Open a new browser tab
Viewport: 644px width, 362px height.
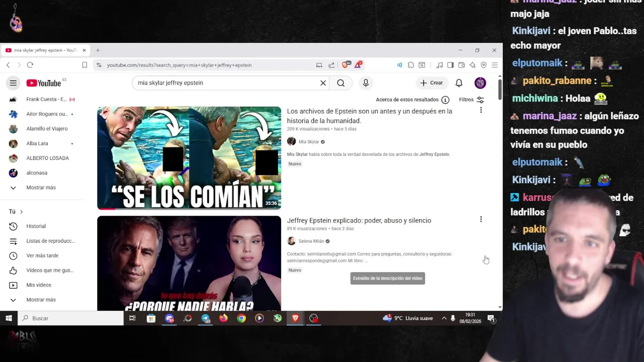tap(98, 50)
